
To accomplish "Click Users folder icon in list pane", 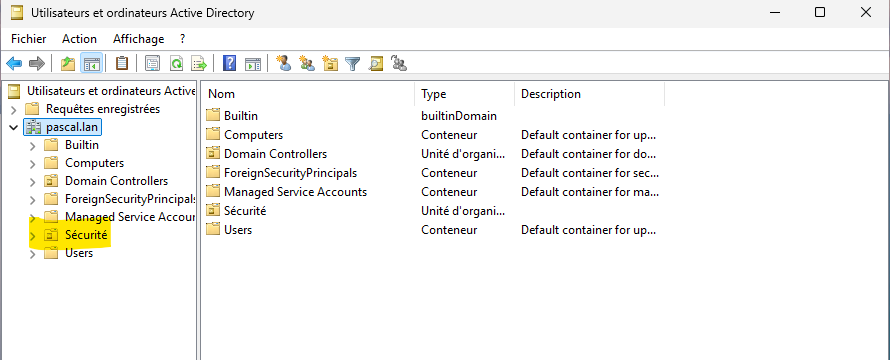I will tap(213, 229).
